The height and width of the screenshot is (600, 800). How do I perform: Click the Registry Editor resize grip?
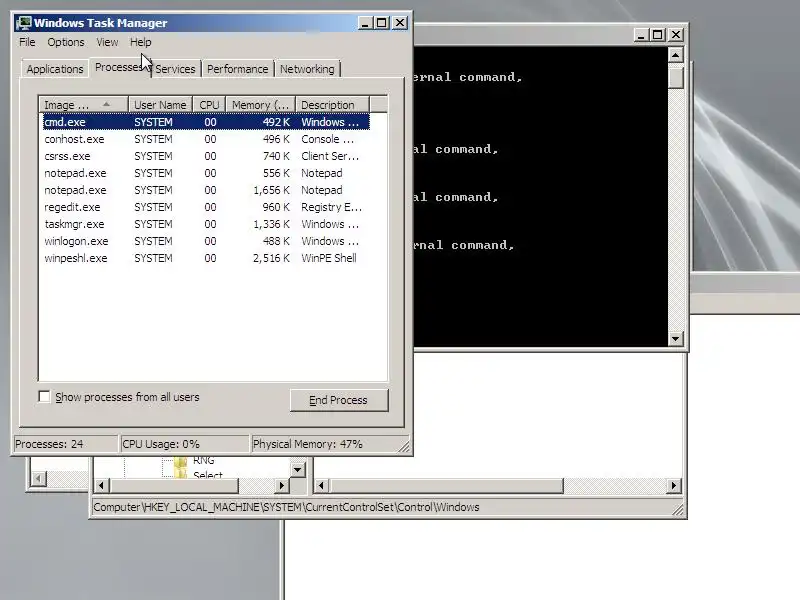[678, 510]
